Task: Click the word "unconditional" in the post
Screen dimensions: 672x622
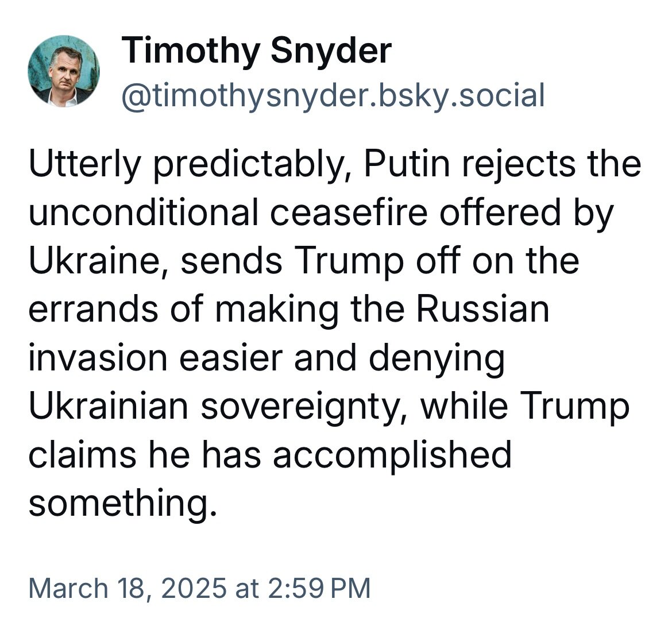Action: 143,213
